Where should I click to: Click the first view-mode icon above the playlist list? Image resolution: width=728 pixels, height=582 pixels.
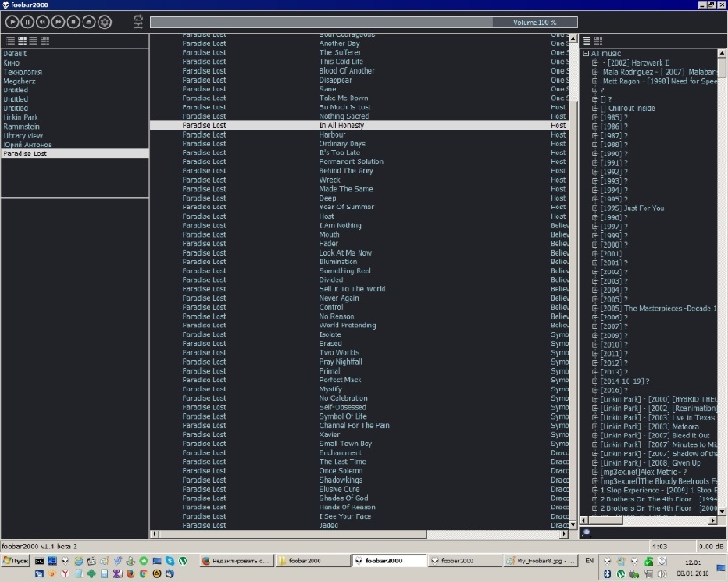11,41
